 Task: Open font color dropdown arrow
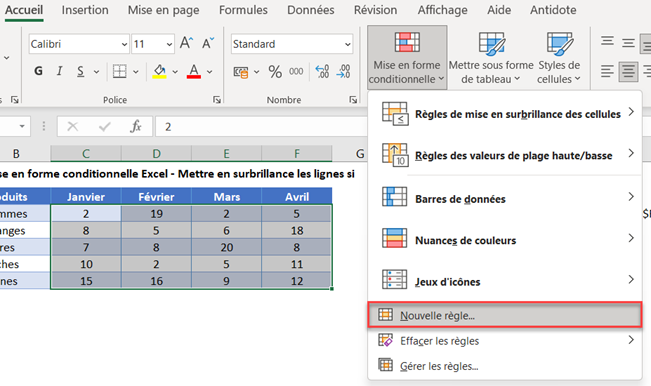[x=210, y=72]
